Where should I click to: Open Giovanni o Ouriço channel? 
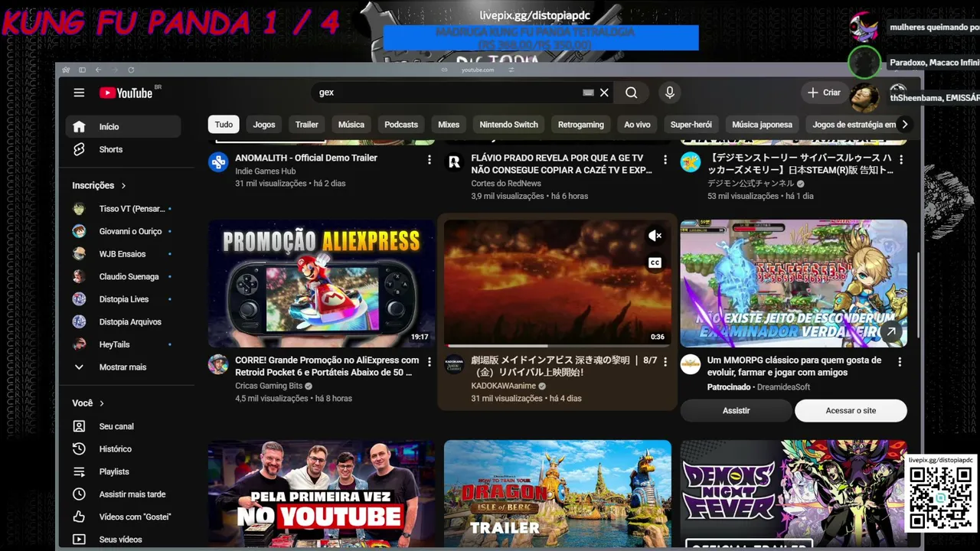(x=123, y=231)
